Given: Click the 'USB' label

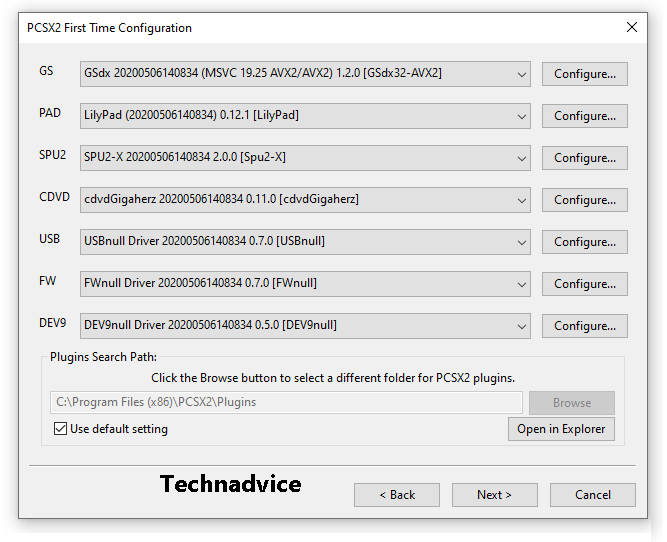Looking at the screenshot, I should pos(49,239).
